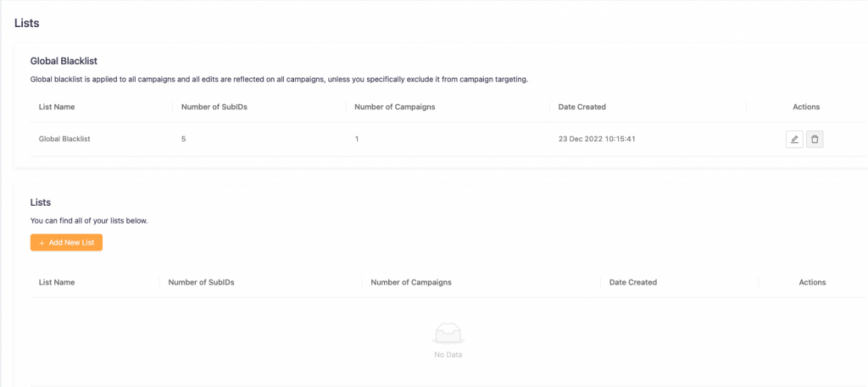Click Number of Campaigns header in lower Lists table
The width and height of the screenshot is (868, 387).
tap(411, 282)
